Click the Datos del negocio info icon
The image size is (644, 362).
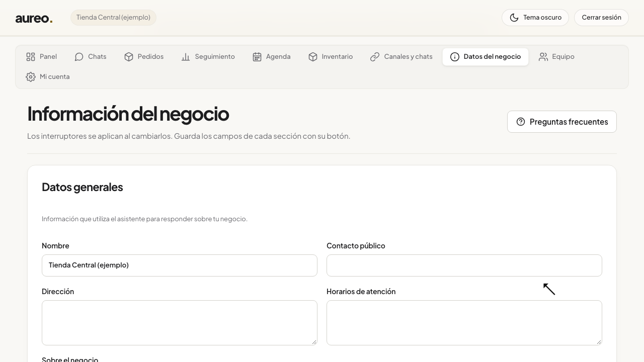(x=455, y=57)
